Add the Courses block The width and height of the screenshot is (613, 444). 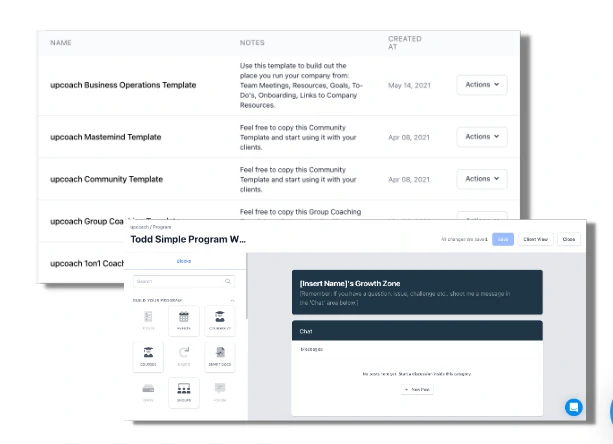click(x=148, y=357)
